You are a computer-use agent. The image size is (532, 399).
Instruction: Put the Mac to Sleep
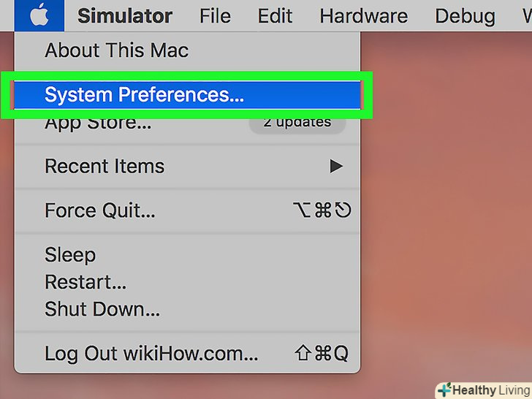pyautogui.click(x=70, y=255)
